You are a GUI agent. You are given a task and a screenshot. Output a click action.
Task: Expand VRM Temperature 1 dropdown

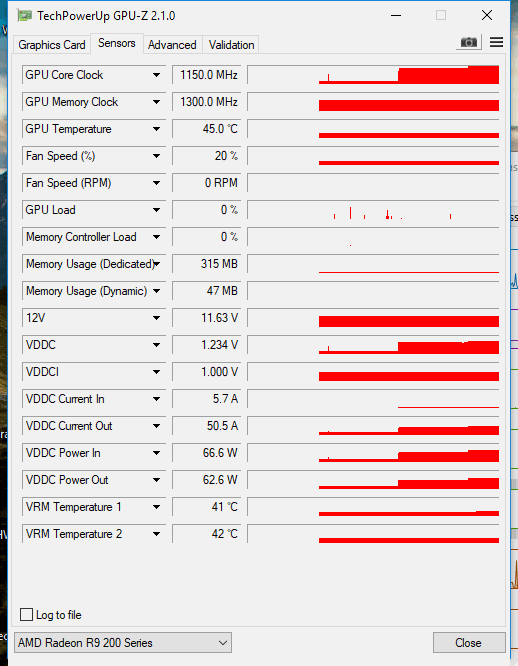click(156, 507)
